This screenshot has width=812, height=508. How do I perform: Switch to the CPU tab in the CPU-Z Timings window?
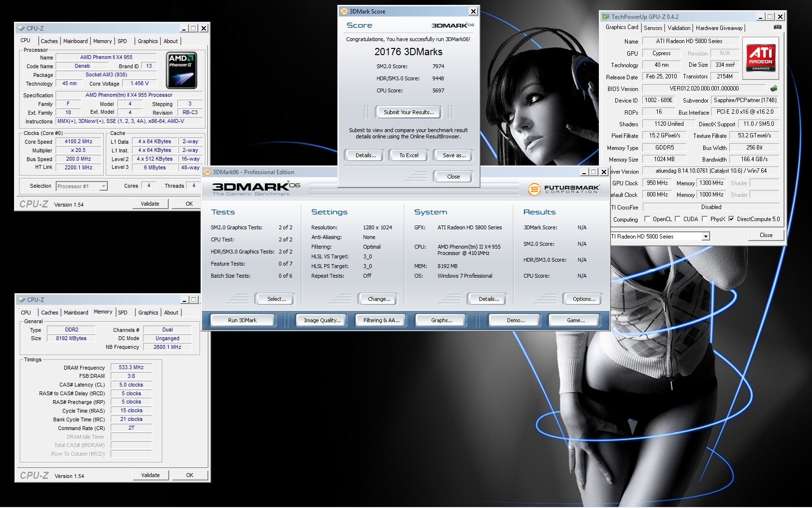coord(26,313)
